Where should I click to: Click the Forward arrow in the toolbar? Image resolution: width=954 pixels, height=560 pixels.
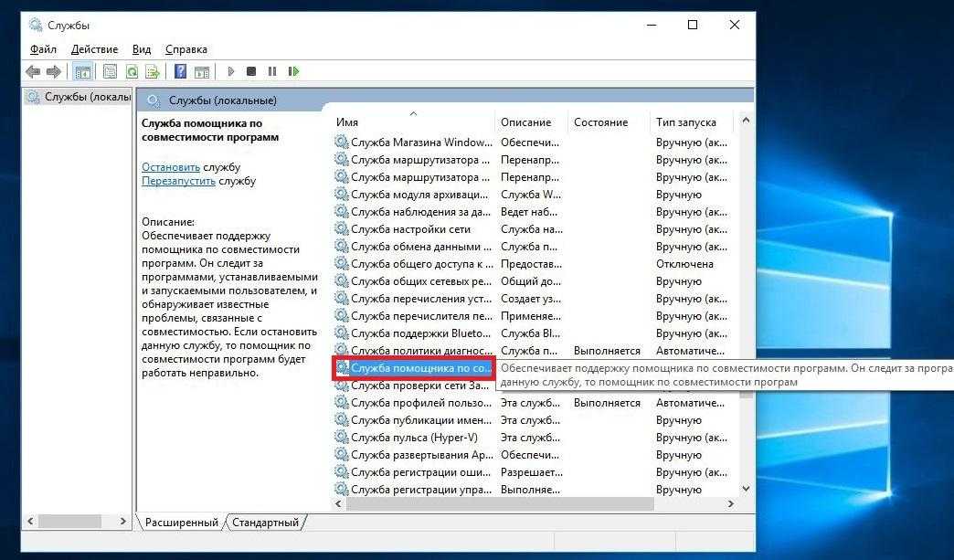click(54, 71)
